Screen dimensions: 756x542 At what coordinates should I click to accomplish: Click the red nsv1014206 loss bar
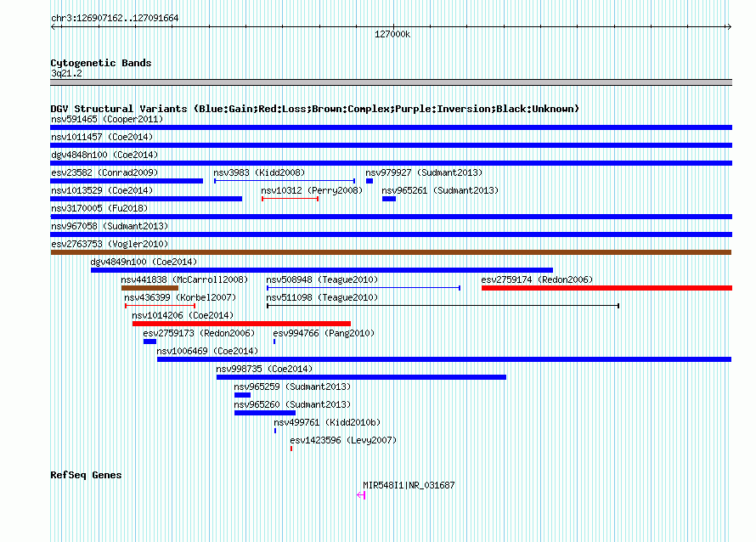coord(241,324)
